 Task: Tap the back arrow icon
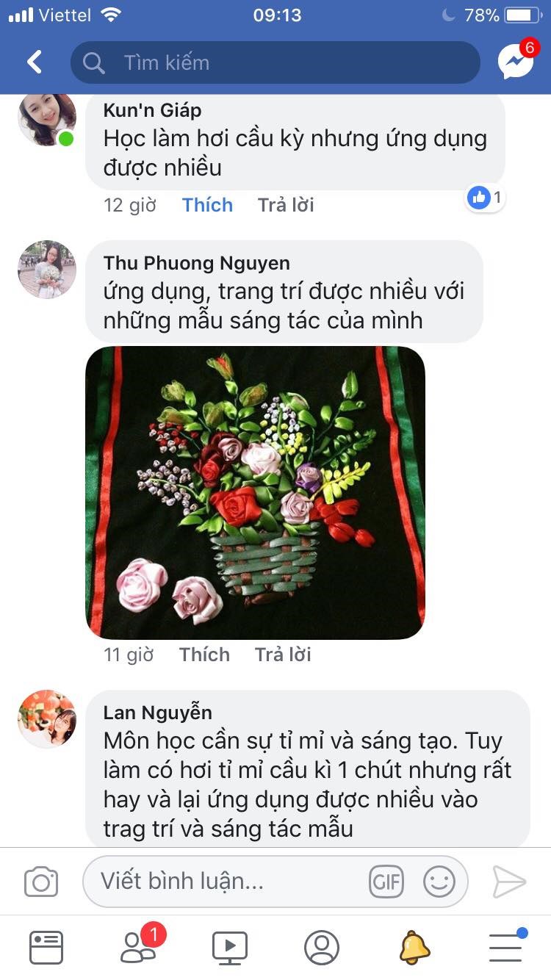tap(35, 62)
